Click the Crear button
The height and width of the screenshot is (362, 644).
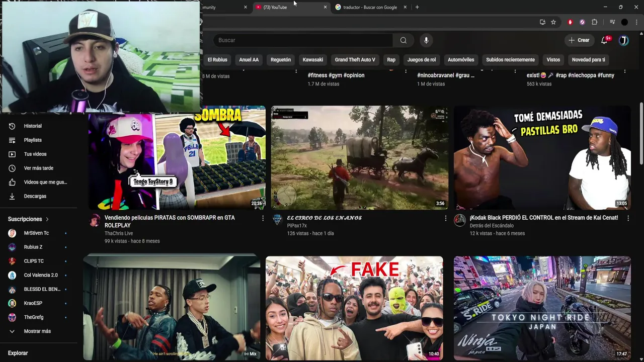[579, 40]
